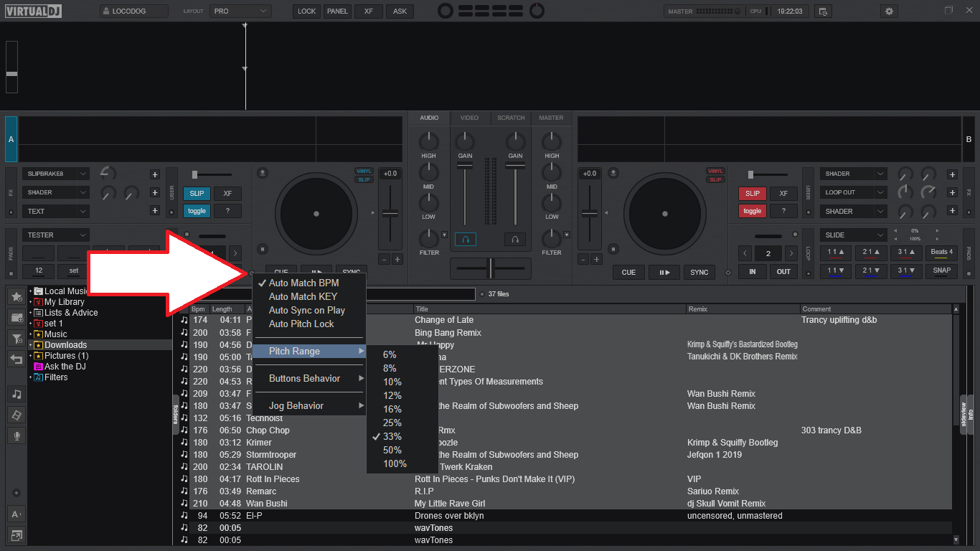The image size is (980, 551).
Task: Click the loop OUT button on deck B
Action: pyautogui.click(x=783, y=271)
